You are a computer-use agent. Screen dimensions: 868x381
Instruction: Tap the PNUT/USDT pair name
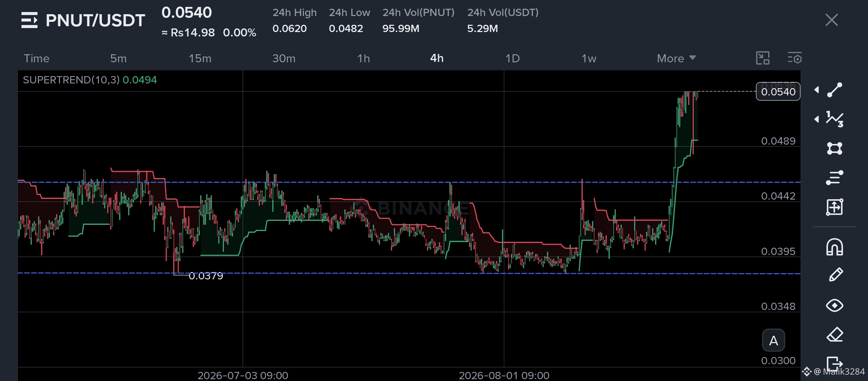[95, 20]
